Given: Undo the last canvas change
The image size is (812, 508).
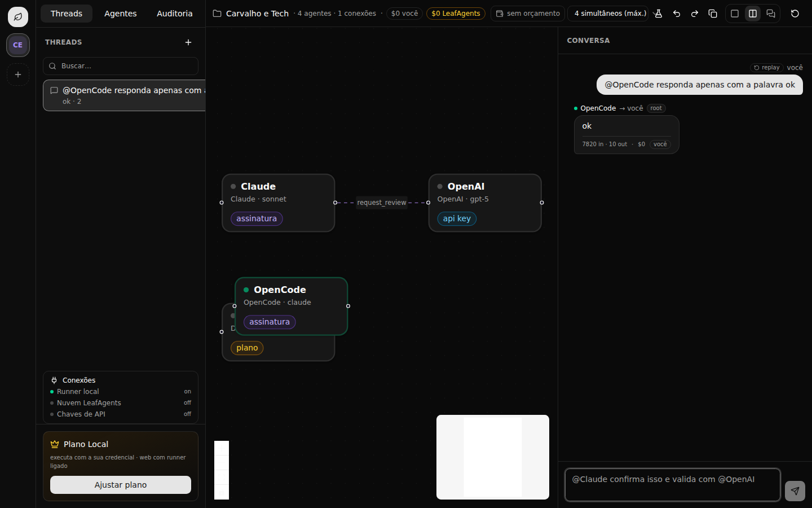Looking at the screenshot, I should (x=677, y=14).
